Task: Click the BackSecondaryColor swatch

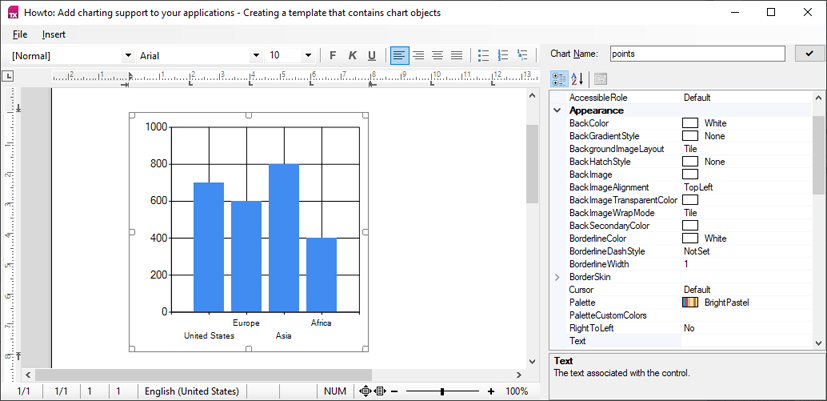Action: pos(690,226)
